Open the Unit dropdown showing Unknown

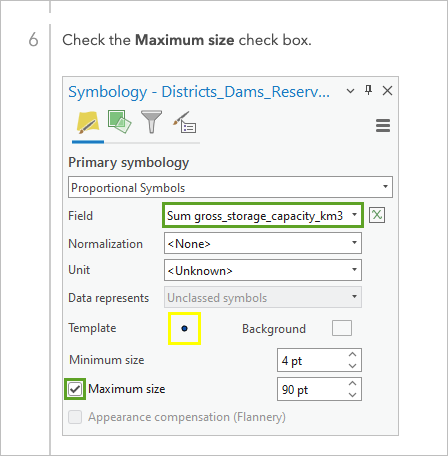tap(263, 270)
